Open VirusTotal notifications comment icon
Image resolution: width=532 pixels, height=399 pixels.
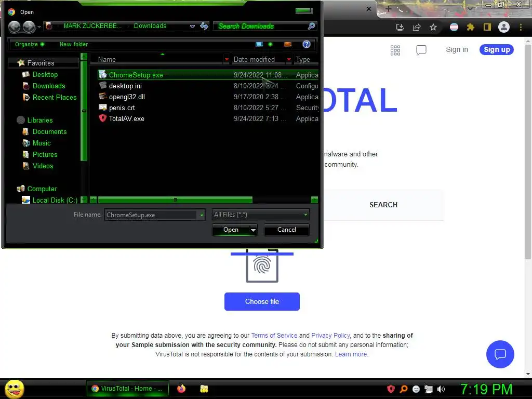pos(421,50)
